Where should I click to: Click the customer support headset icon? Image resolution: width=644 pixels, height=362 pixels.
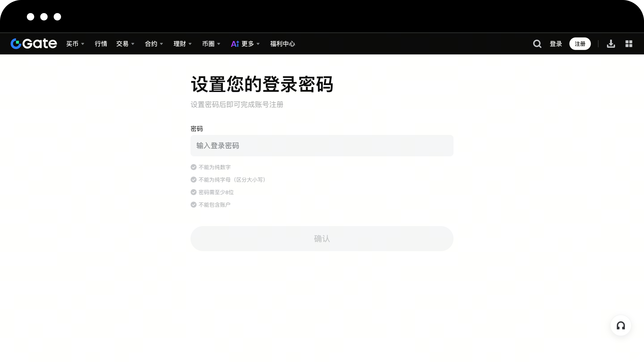(x=621, y=325)
